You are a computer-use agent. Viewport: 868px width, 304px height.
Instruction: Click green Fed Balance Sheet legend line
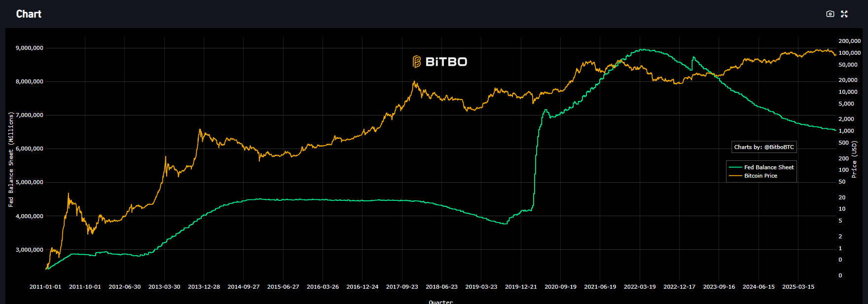click(x=735, y=167)
